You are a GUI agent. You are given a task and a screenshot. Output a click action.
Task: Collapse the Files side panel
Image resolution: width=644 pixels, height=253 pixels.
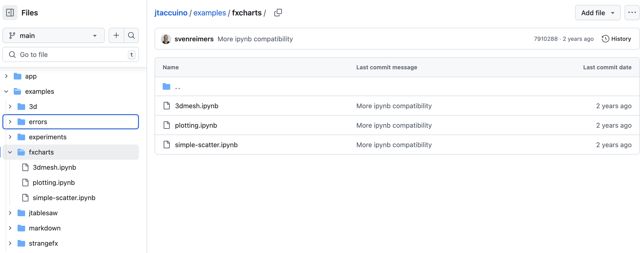pos(10,13)
